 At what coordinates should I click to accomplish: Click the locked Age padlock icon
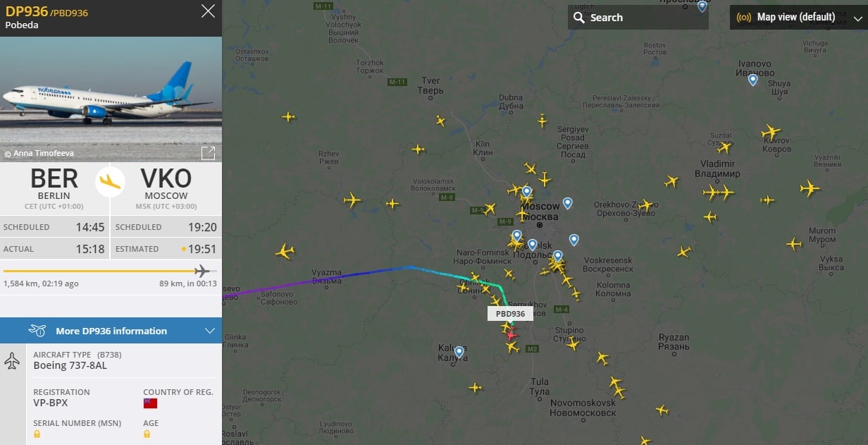pos(147,434)
